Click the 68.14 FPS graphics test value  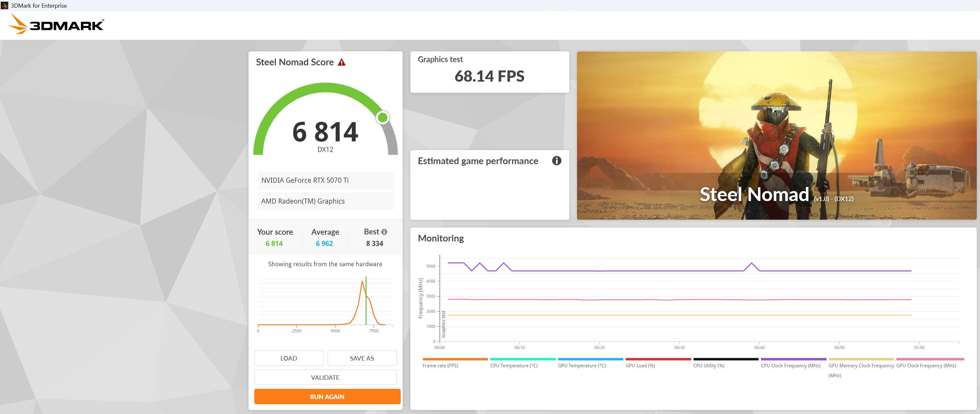pyautogui.click(x=490, y=76)
